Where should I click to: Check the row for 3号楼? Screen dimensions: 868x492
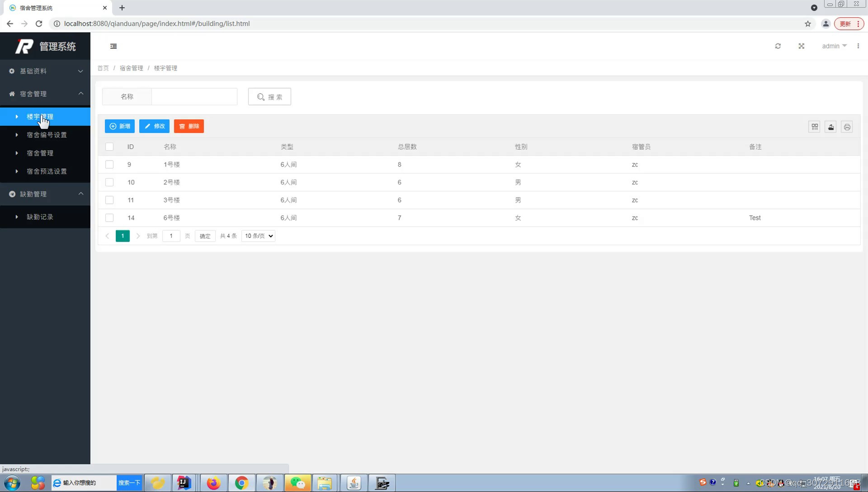109,200
